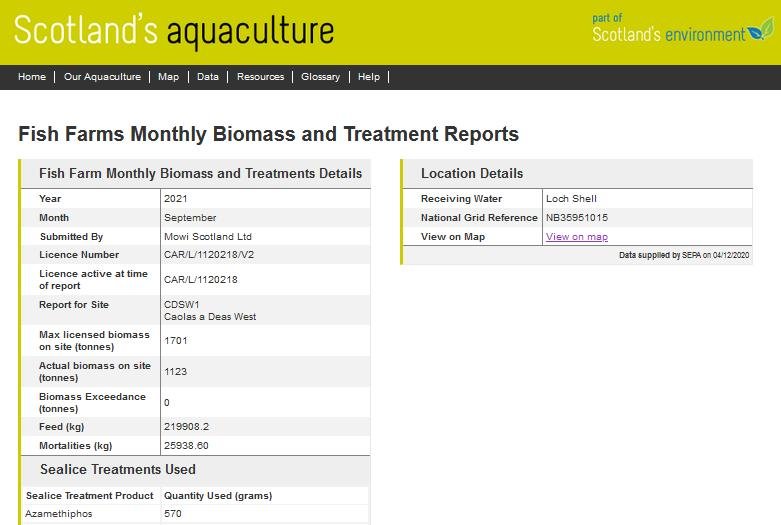Click the Fish Farms Monthly Biomass page heading

click(268, 134)
